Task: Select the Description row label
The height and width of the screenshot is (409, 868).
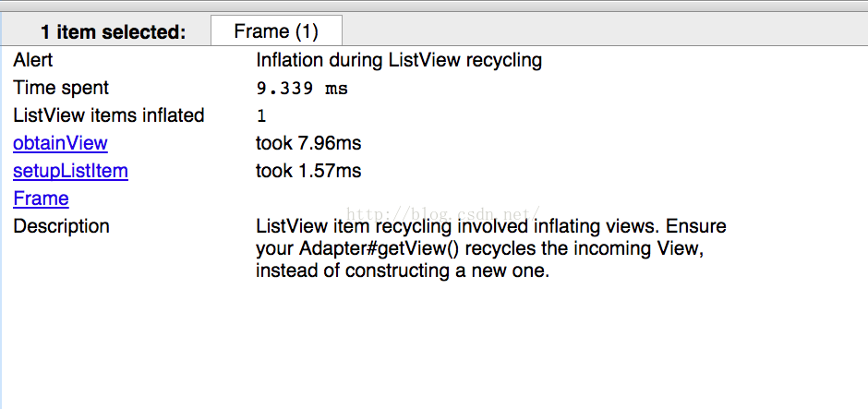Action: click(x=62, y=226)
